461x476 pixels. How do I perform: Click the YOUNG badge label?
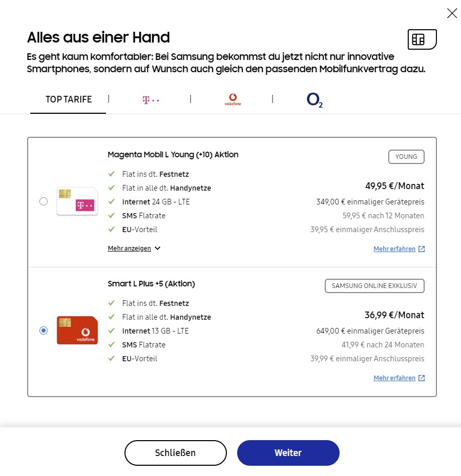[x=406, y=157]
